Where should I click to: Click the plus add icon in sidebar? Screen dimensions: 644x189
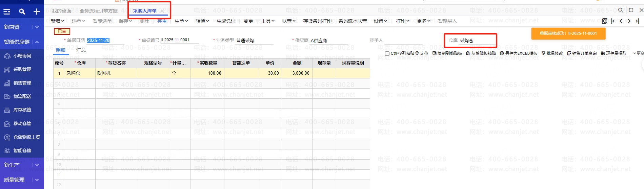(x=37, y=12)
